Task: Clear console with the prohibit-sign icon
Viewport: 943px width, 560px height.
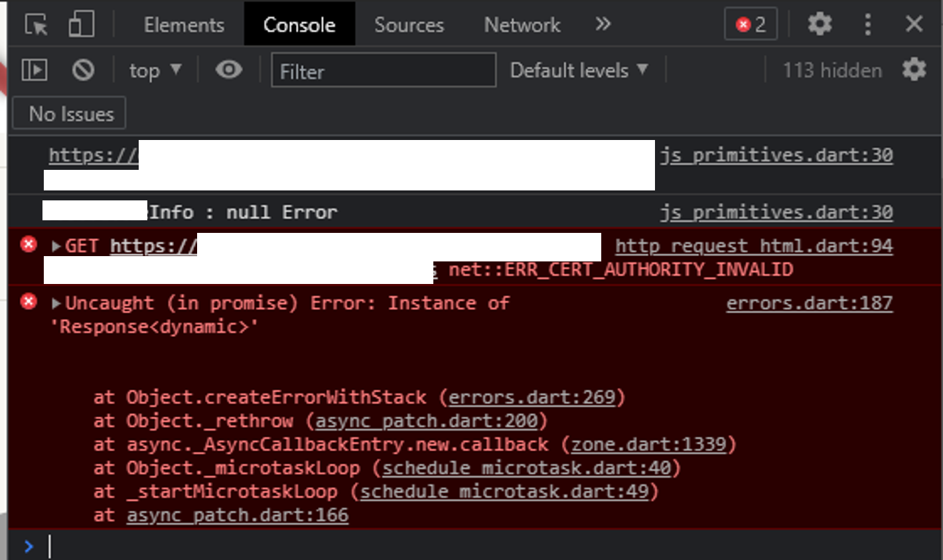Action: click(x=83, y=70)
